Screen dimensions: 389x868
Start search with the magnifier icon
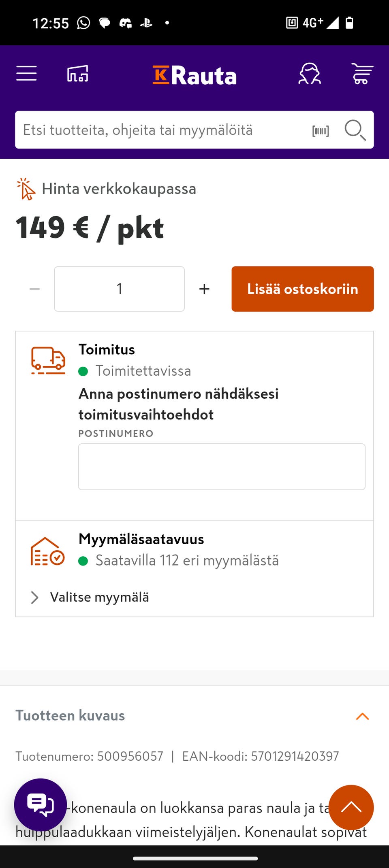pos(355,130)
